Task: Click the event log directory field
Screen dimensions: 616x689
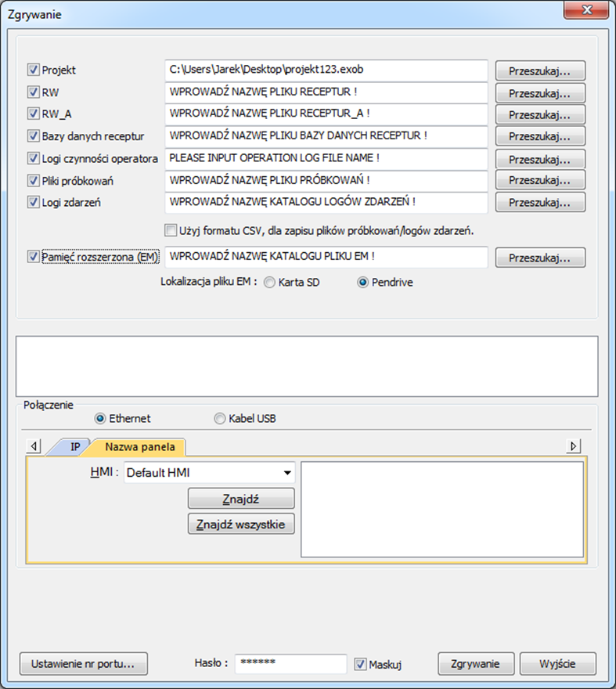Action: (326, 203)
